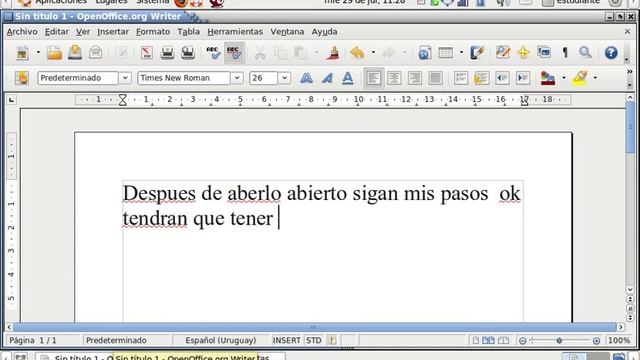Open Styles and Formatting icon
Screen dimensions: 640x360
tap(22, 78)
